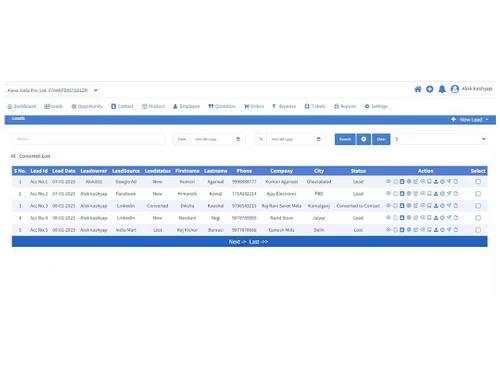
Task: Tick the select checkbox for Acc No.5
Action: click(x=478, y=230)
